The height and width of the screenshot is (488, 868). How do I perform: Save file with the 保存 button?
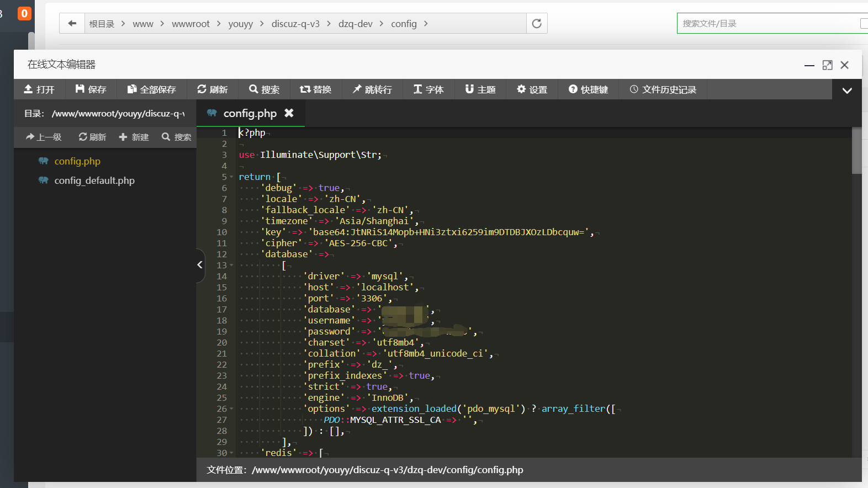pyautogui.click(x=91, y=89)
